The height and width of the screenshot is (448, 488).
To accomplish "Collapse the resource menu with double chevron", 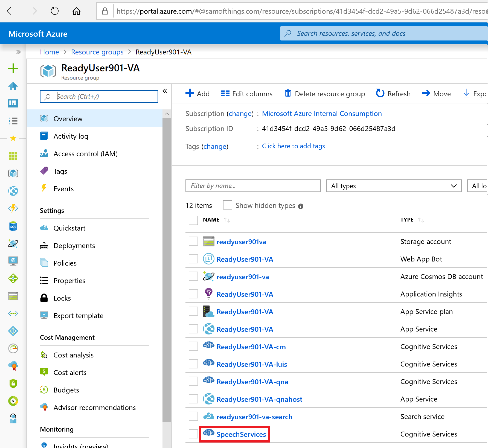I will click(165, 91).
